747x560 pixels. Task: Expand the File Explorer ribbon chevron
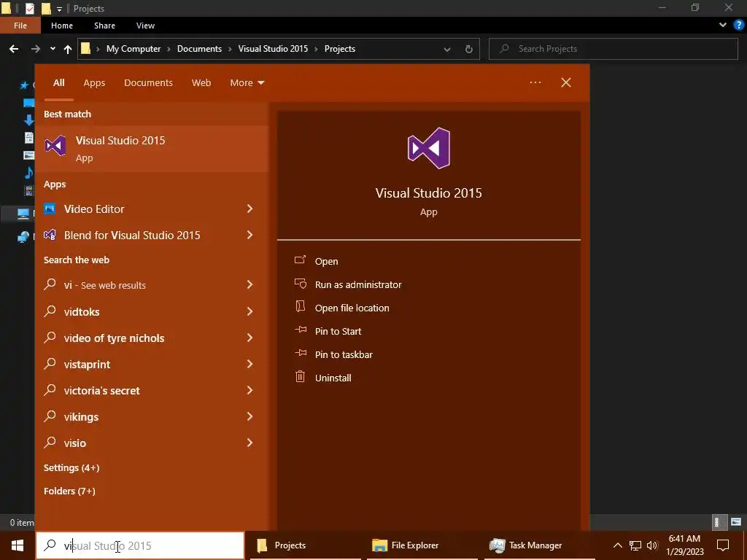pos(723,26)
